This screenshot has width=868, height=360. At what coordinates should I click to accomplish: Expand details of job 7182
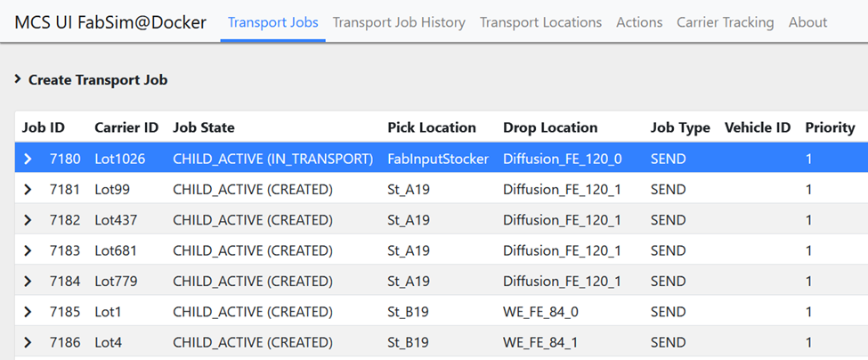28,220
